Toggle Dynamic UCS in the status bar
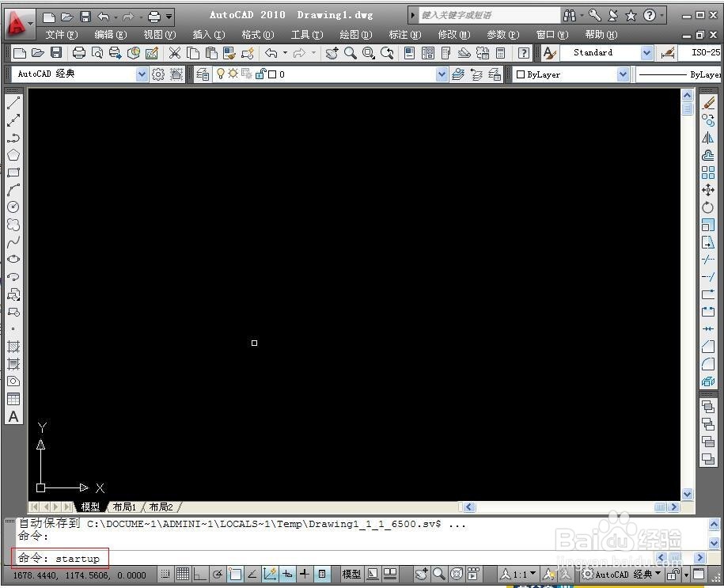724x588 pixels. pyautogui.click(x=270, y=574)
